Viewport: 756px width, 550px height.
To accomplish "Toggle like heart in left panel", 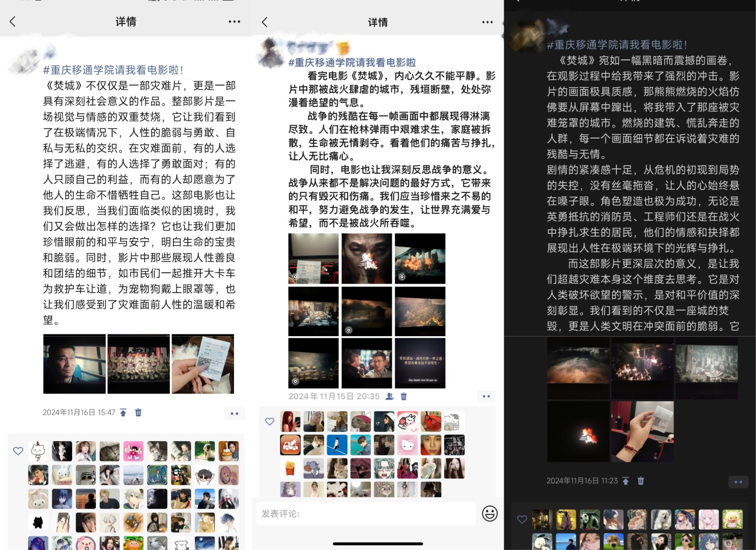I will (18, 451).
